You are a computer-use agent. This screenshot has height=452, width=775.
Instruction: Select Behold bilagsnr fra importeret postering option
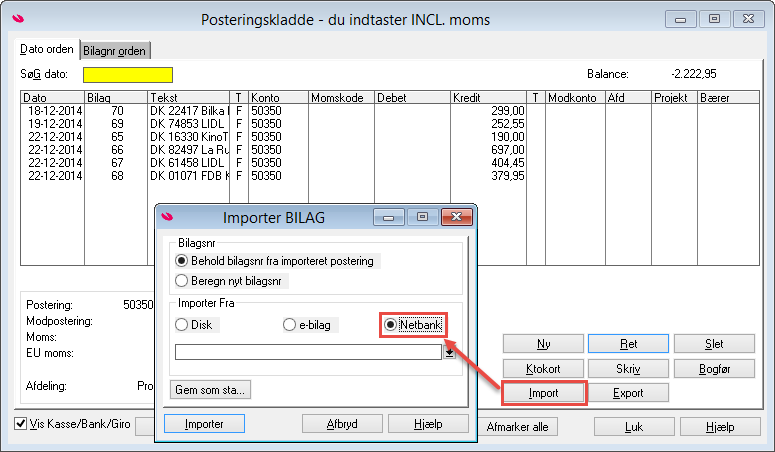[278, 261]
